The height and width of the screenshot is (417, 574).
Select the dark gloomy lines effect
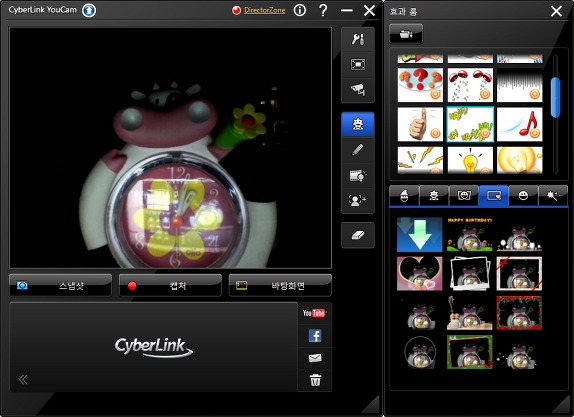[519, 85]
